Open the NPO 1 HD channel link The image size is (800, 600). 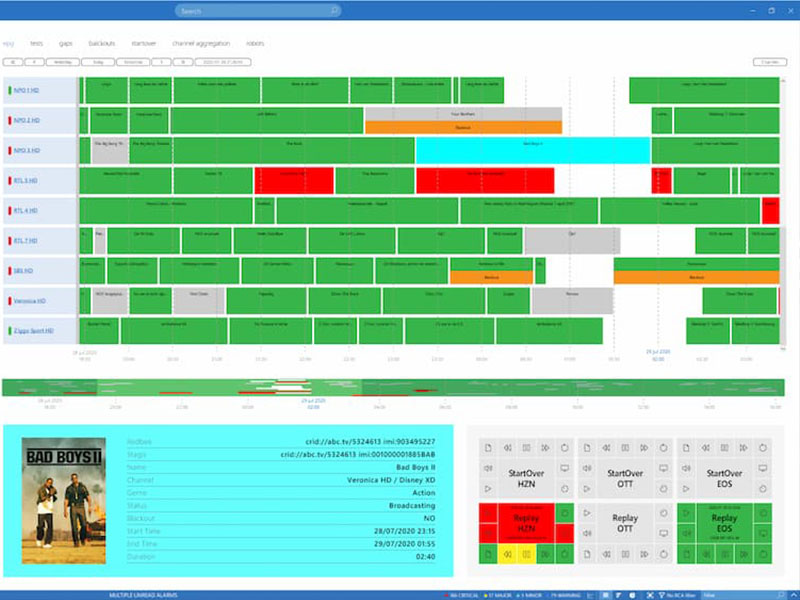coord(26,91)
